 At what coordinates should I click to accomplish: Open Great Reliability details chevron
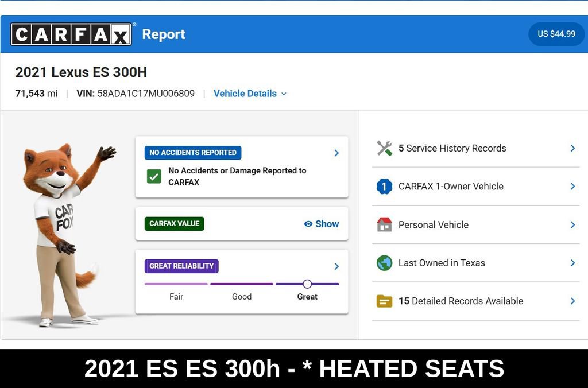(336, 266)
